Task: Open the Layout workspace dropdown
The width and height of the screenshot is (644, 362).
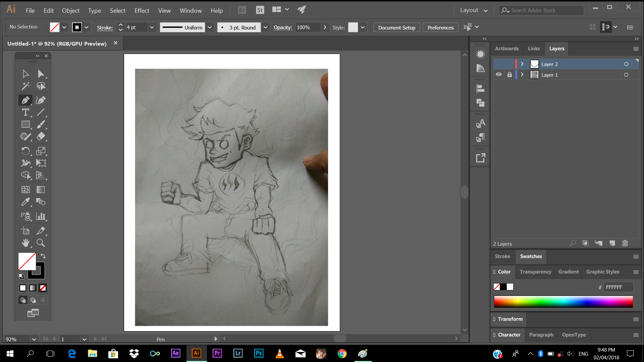Action: click(474, 10)
